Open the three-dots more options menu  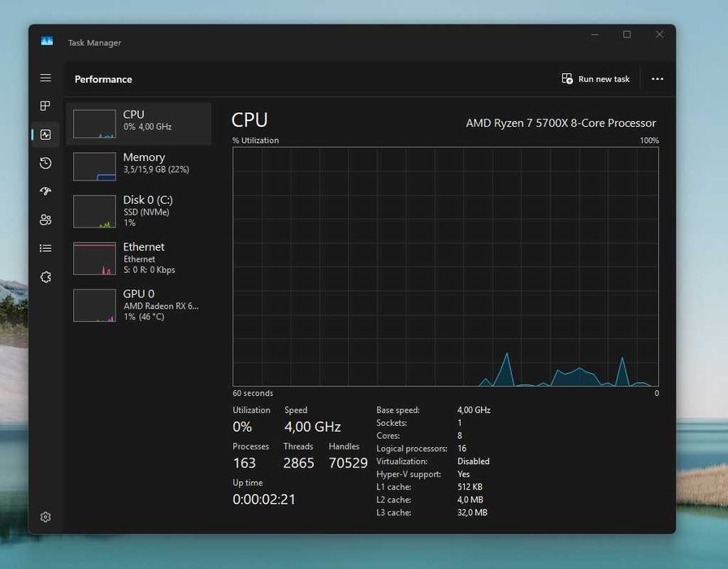pyautogui.click(x=657, y=79)
